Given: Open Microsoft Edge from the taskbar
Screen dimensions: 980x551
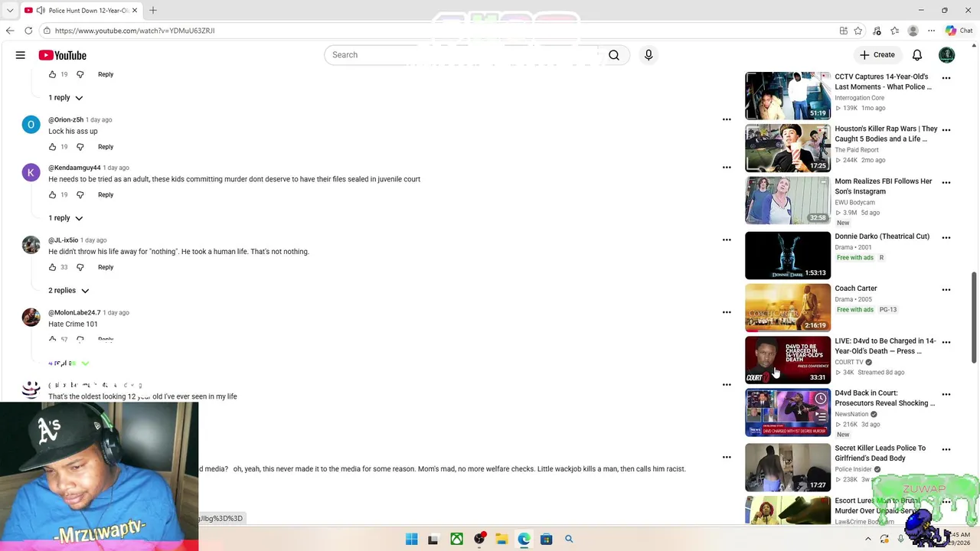Looking at the screenshot, I should tap(524, 539).
